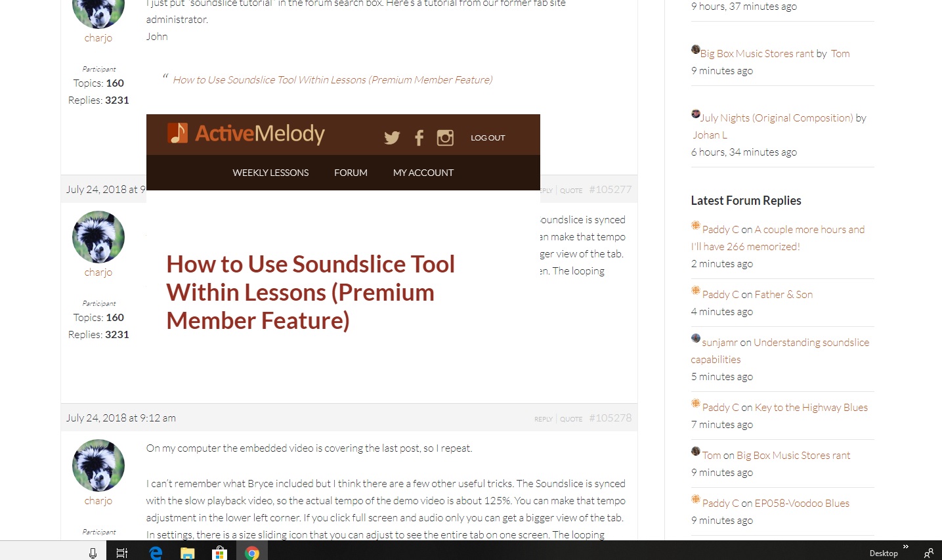Reply to post #105278

[543, 419]
